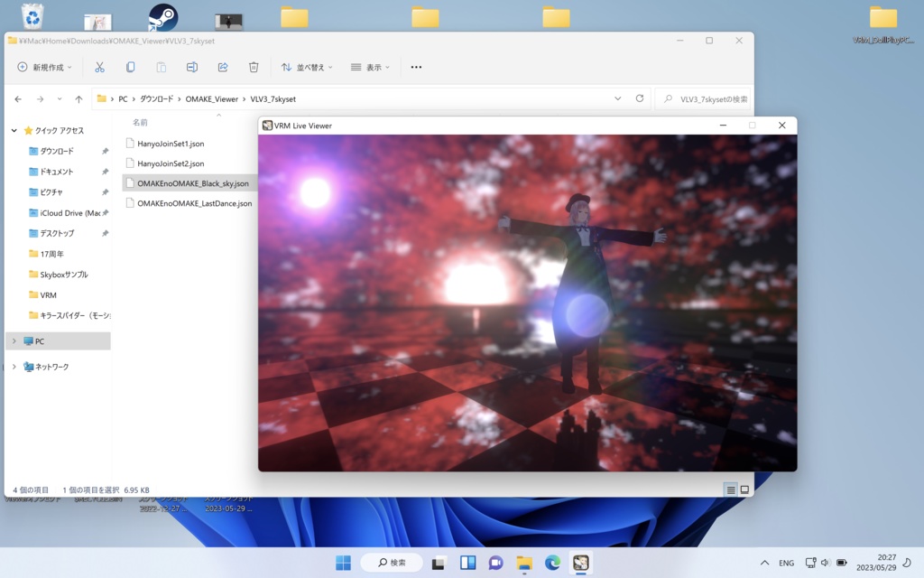Click VLV3_7skyset in the address breadcrumb
This screenshot has width=924, height=578.
coord(273,99)
